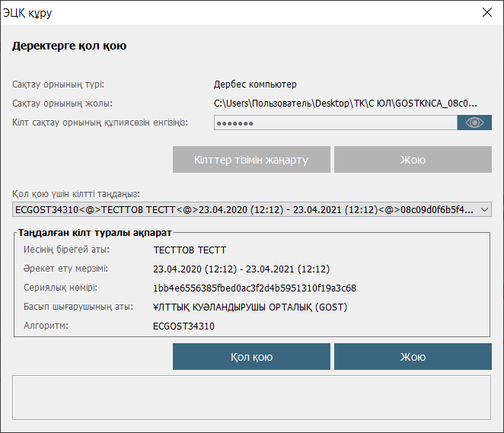Click 'Кілт сақтау орнының құпиясөзін енгізіңіз:' label
The width and height of the screenshot is (504, 433).
point(100,123)
